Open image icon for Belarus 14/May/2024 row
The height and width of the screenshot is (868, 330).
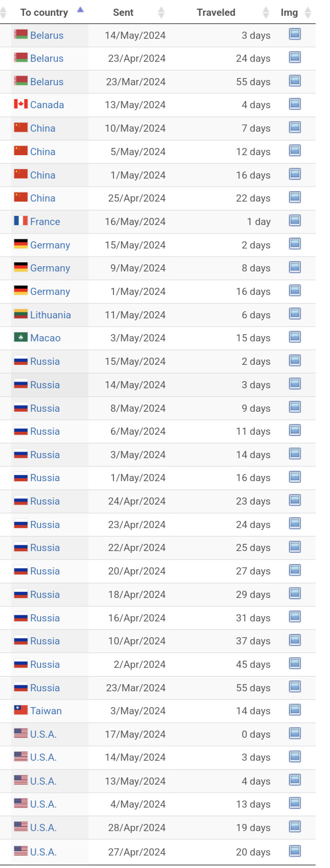point(295,34)
